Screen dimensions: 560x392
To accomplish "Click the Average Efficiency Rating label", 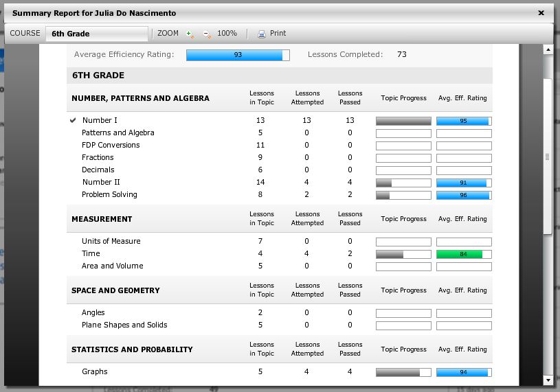I will click(x=124, y=54).
